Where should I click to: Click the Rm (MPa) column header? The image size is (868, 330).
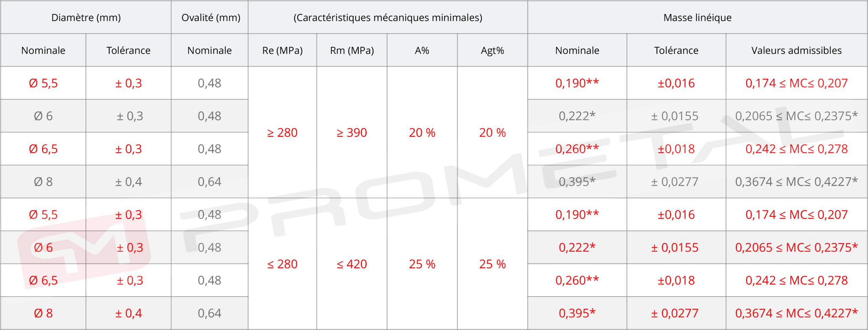352,50
